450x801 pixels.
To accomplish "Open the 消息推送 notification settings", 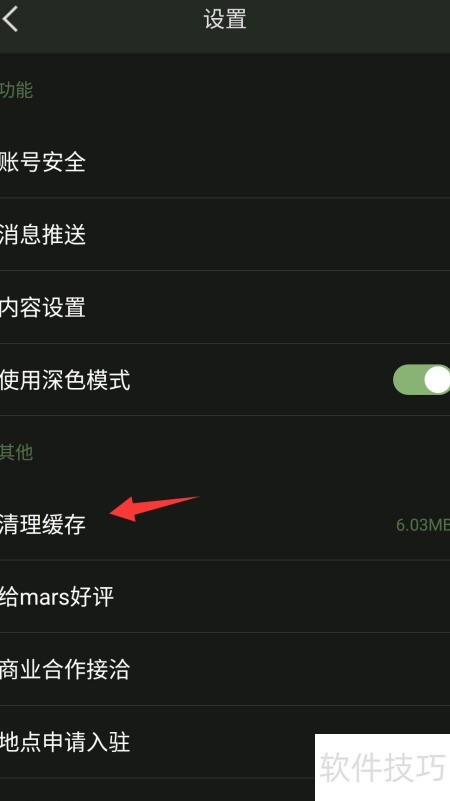I will tap(225, 234).
